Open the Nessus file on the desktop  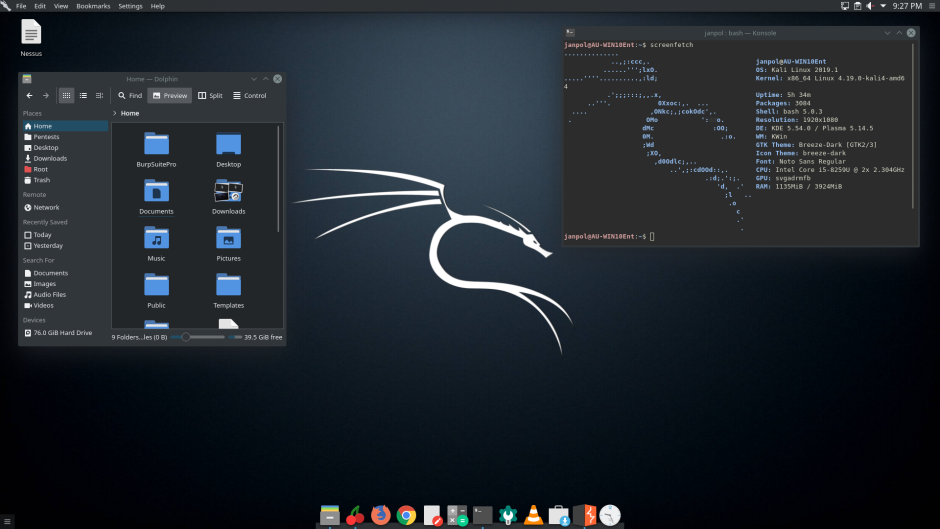pos(31,37)
